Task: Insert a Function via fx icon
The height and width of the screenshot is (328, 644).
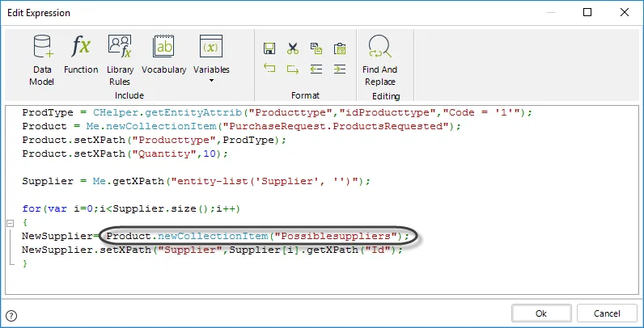Action: pos(81,54)
